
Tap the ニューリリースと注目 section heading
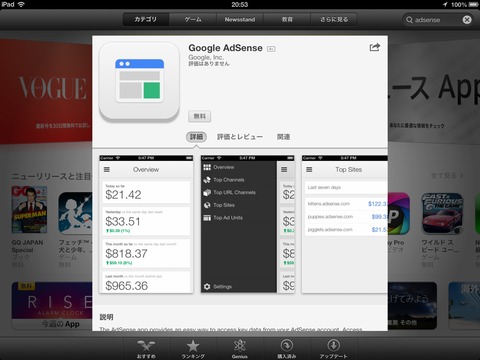[52, 176]
